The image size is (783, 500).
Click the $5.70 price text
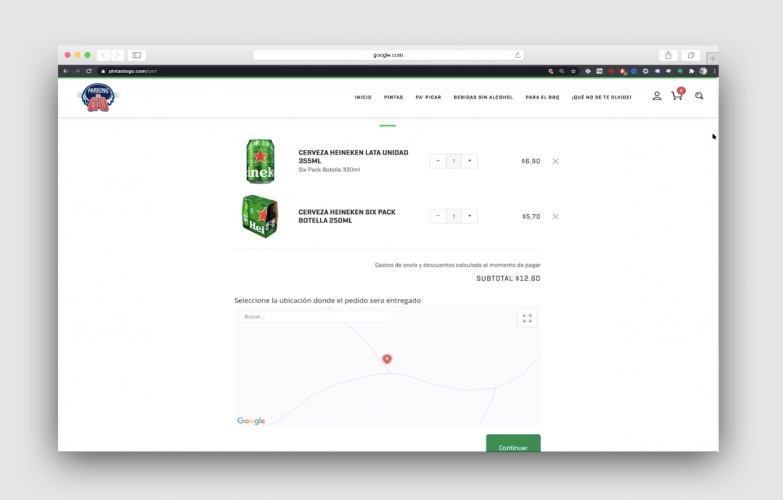pyautogui.click(x=531, y=216)
